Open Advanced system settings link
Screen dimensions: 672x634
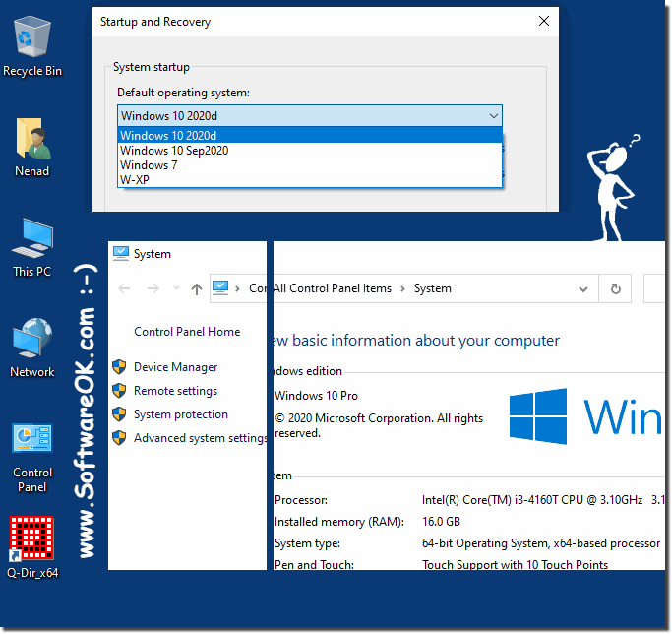(x=201, y=438)
